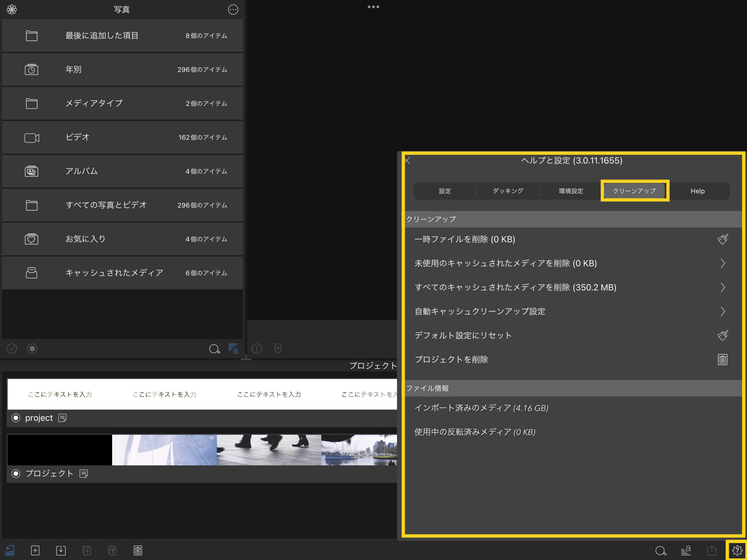Open search in the media library panel

click(214, 348)
